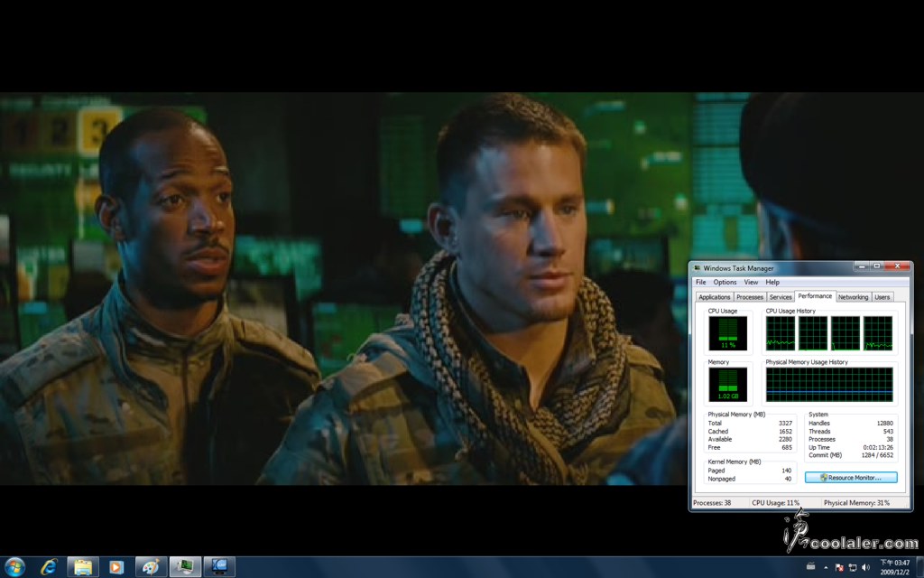Image resolution: width=924 pixels, height=578 pixels.
Task: Click the status bar text 'Processes: 38'
Action: 712,503
